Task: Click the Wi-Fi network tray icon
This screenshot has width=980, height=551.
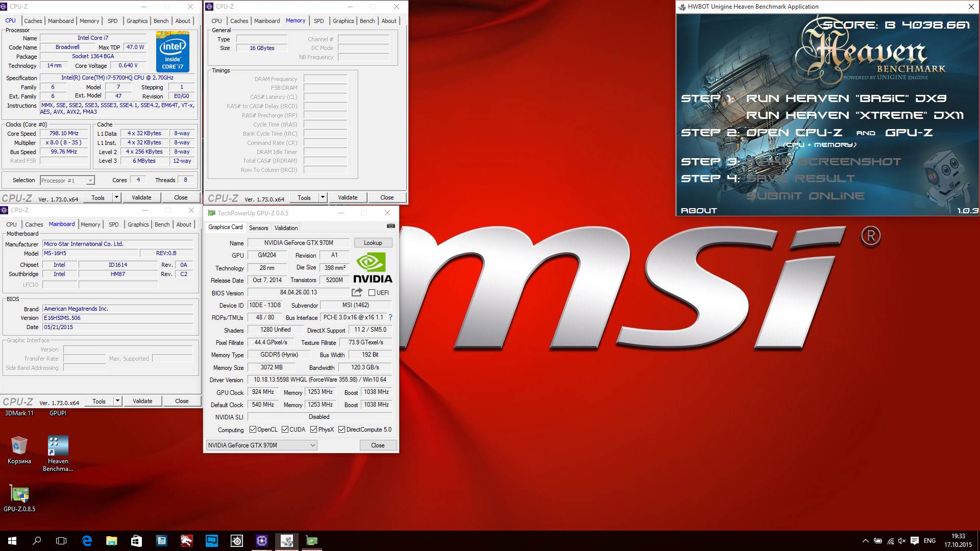Action: pos(890,541)
